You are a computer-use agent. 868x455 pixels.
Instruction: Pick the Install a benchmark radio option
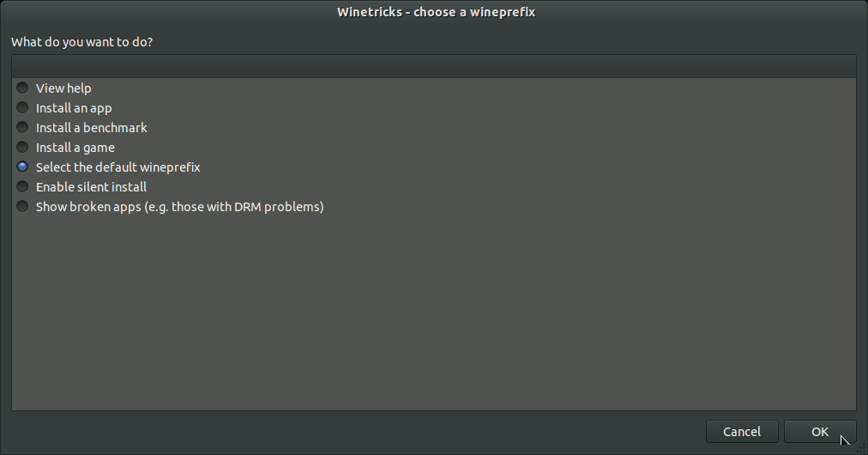(22, 127)
